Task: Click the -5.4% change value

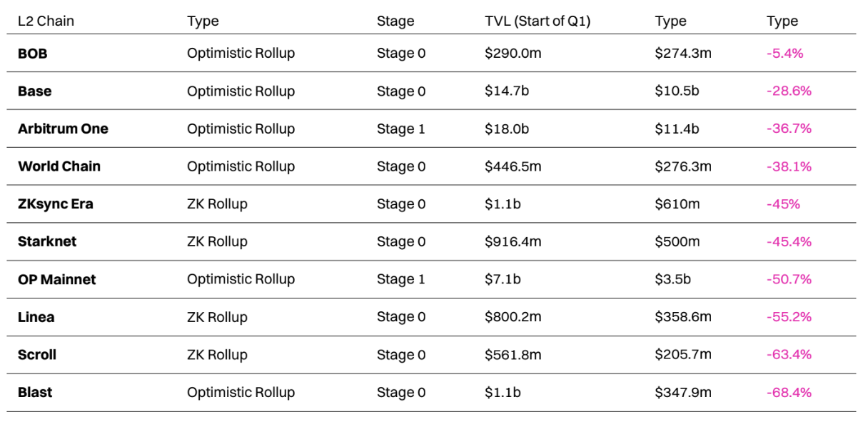Action: 785,54
